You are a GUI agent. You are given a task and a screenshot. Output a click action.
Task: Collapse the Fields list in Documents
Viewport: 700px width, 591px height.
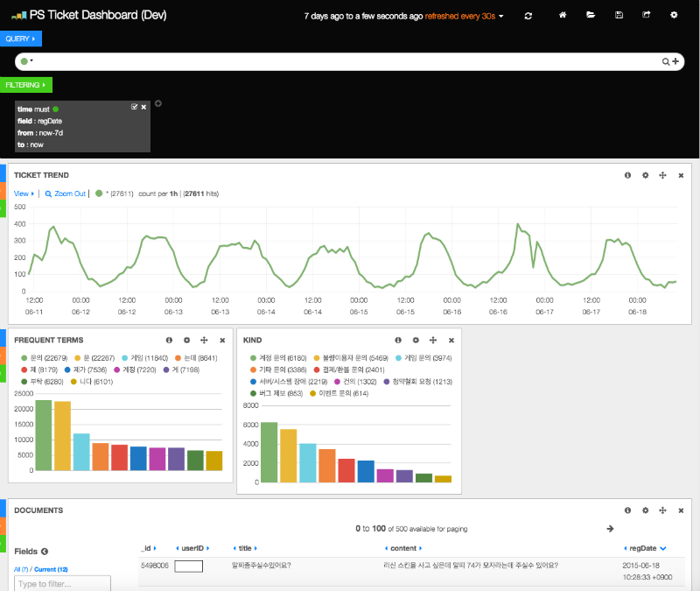click(45, 552)
